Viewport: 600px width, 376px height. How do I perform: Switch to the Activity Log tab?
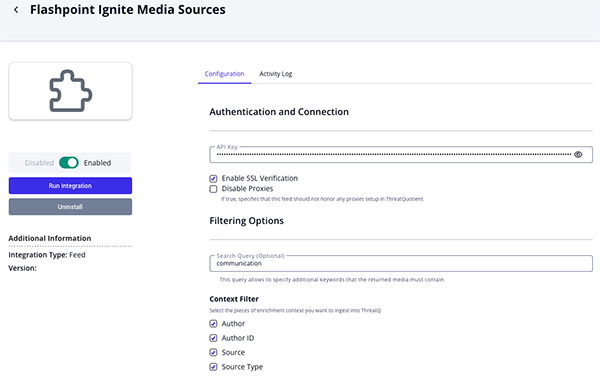click(276, 74)
